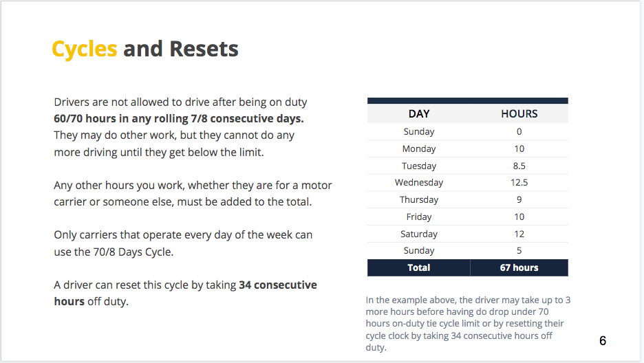The image size is (644, 363).
Task: Click the yellow word "Cycles" in the title
Action: (x=84, y=49)
